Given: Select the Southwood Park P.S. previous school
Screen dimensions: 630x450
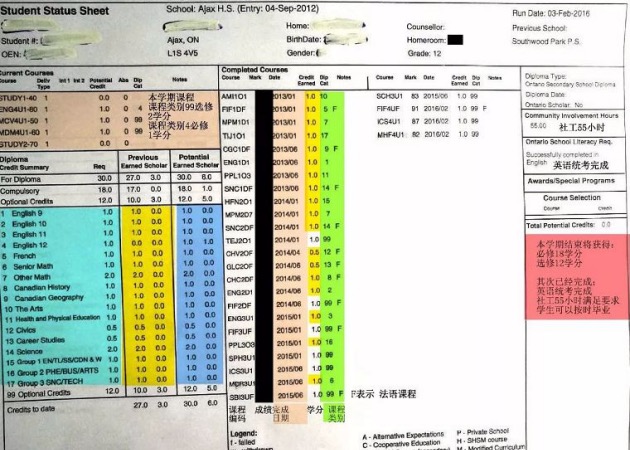Looking at the screenshot, I should (546, 41).
